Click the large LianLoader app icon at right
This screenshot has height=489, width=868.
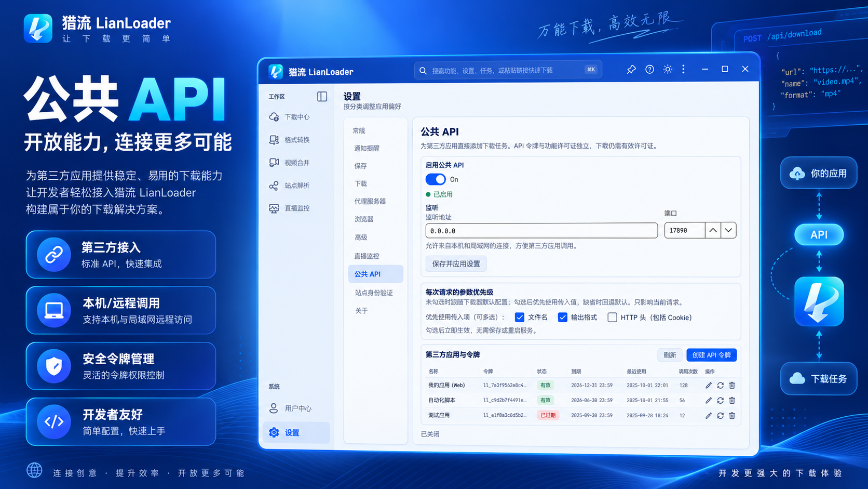(819, 301)
